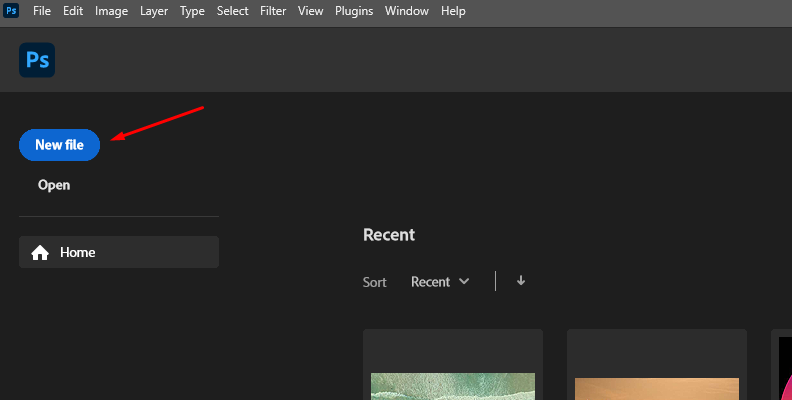Expand the Recent sort dropdown
Image resolution: width=792 pixels, height=400 pixels.
pos(440,282)
